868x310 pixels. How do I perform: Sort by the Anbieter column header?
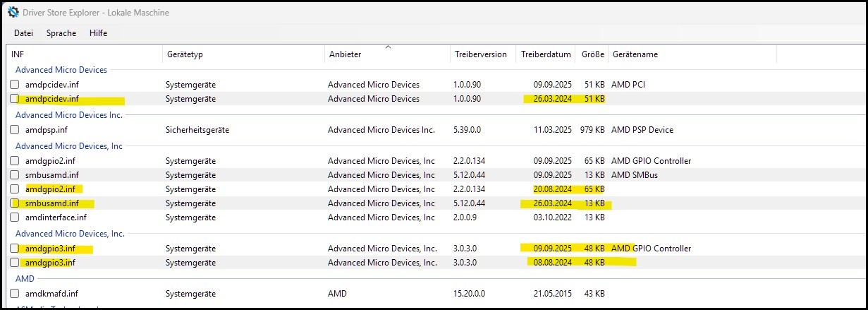click(387, 54)
